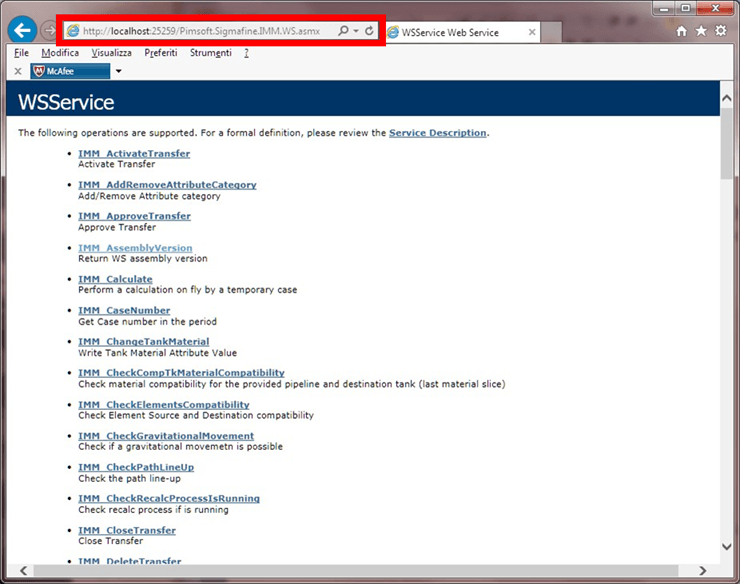Screen dimensions: 740x584
Task: Open the Strumenti menu
Action: coord(210,53)
